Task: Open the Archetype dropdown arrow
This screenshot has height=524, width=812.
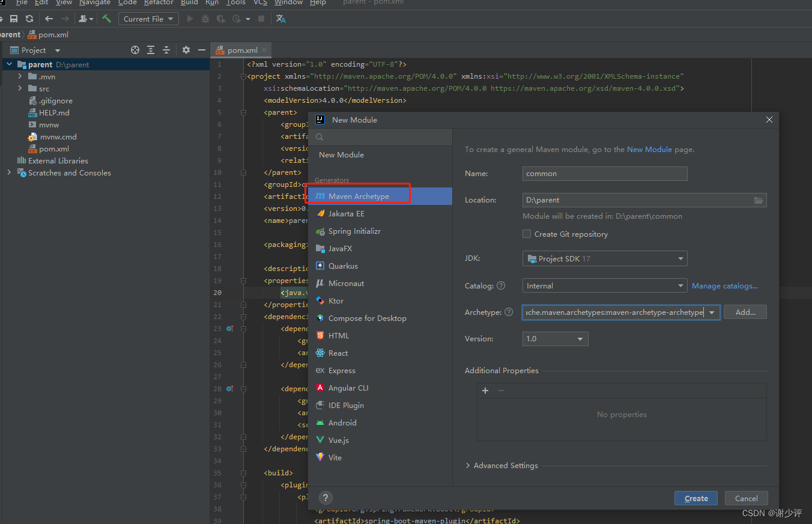Action: pos(712,312)
